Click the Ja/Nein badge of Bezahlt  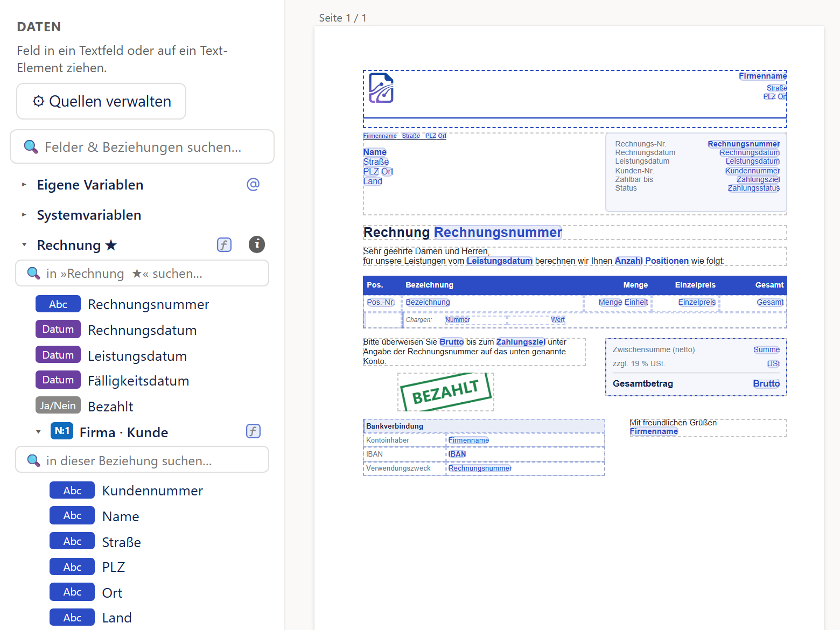(58, 405)
